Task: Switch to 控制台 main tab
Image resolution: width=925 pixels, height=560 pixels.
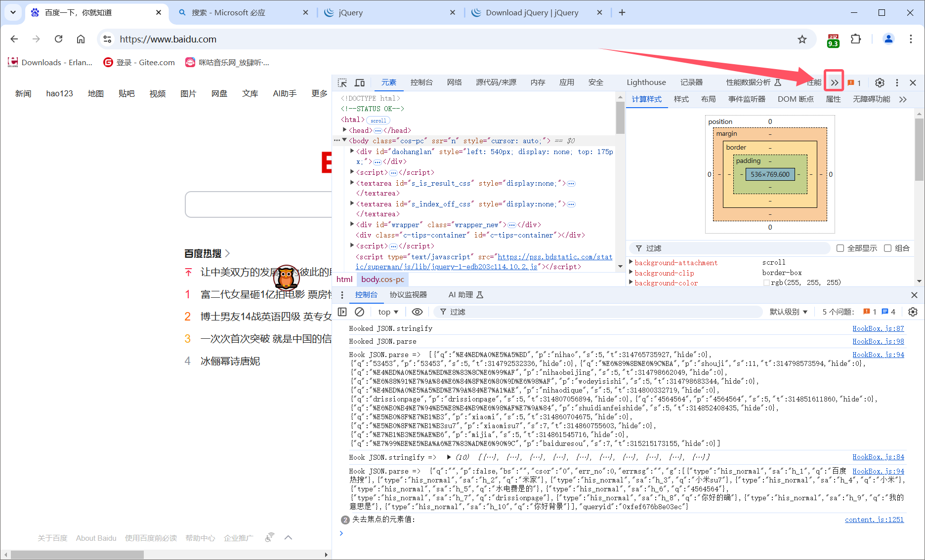Action: click(x=421, y=82)
